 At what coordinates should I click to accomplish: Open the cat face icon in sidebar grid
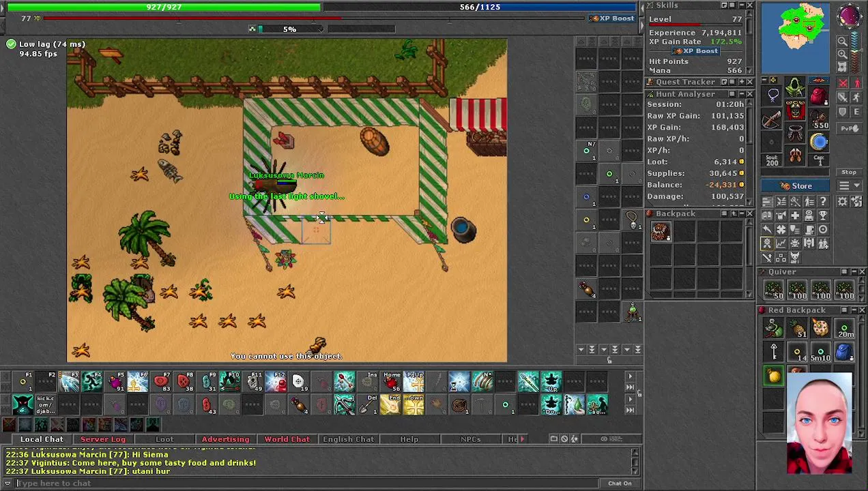coord(794,257)
